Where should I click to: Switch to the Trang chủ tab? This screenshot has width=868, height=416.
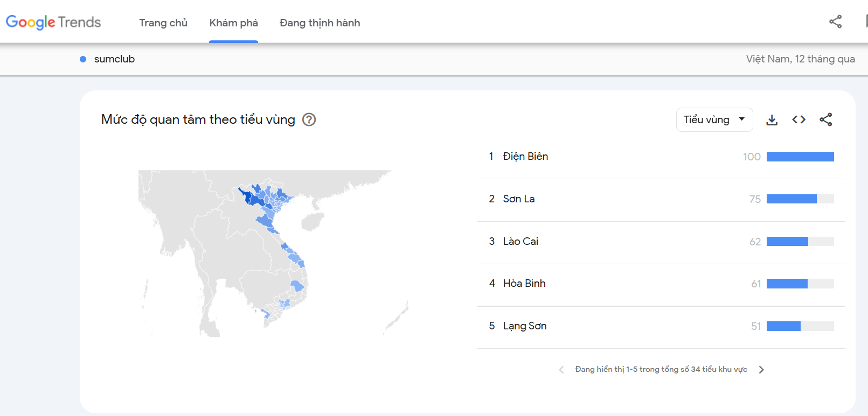163,23
